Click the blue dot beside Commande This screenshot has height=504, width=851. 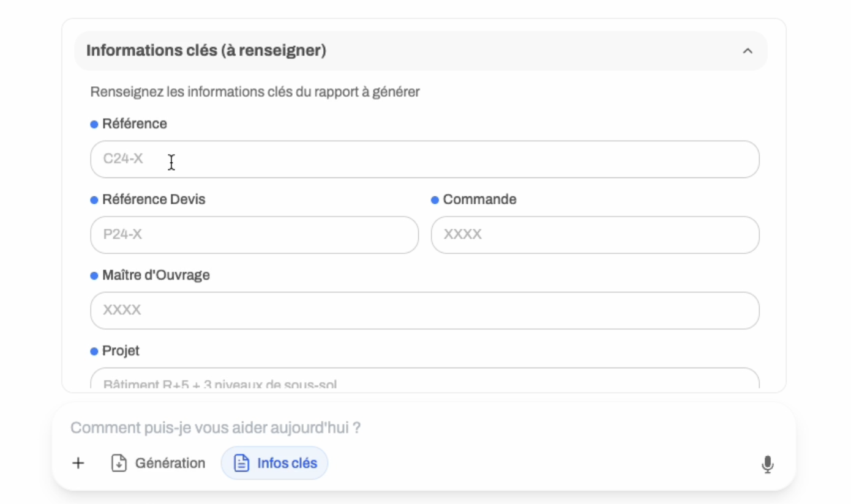pos(434,199)
